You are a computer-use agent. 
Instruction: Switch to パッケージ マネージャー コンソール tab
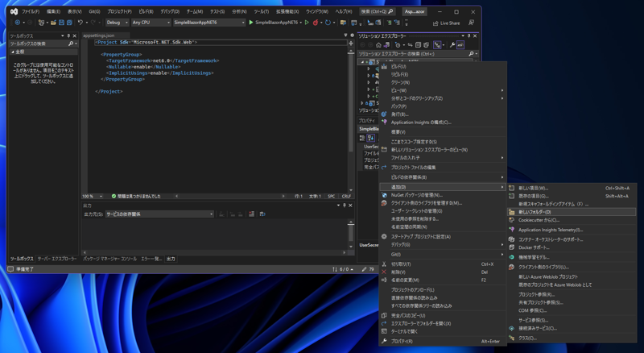[110, 259]
